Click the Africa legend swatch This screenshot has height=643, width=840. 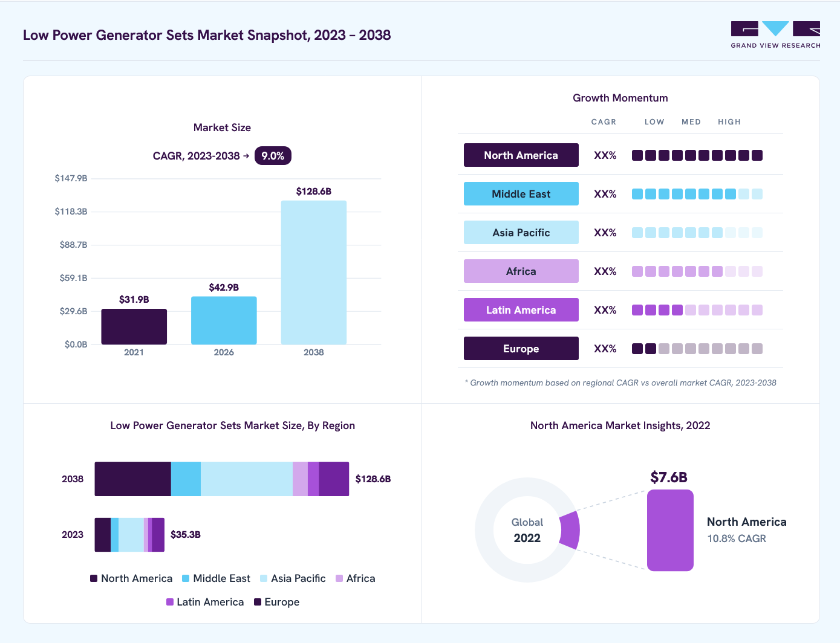(x=339, y=578)
